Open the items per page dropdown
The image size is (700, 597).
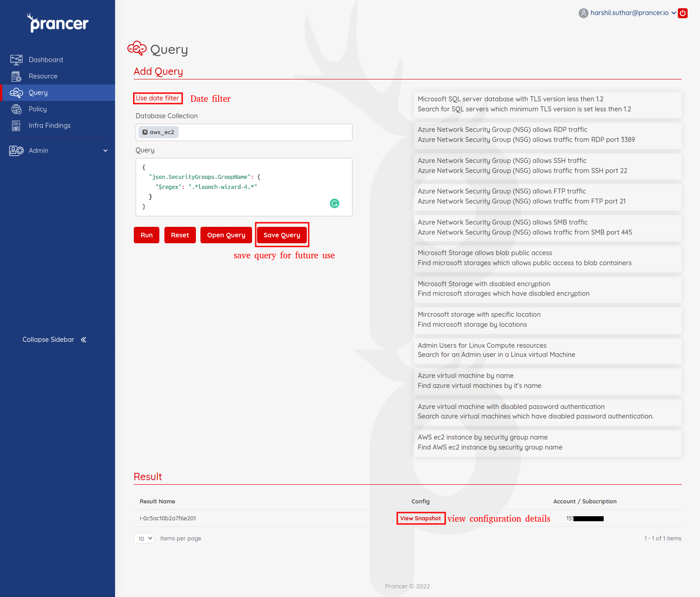[x=144, y=539]
